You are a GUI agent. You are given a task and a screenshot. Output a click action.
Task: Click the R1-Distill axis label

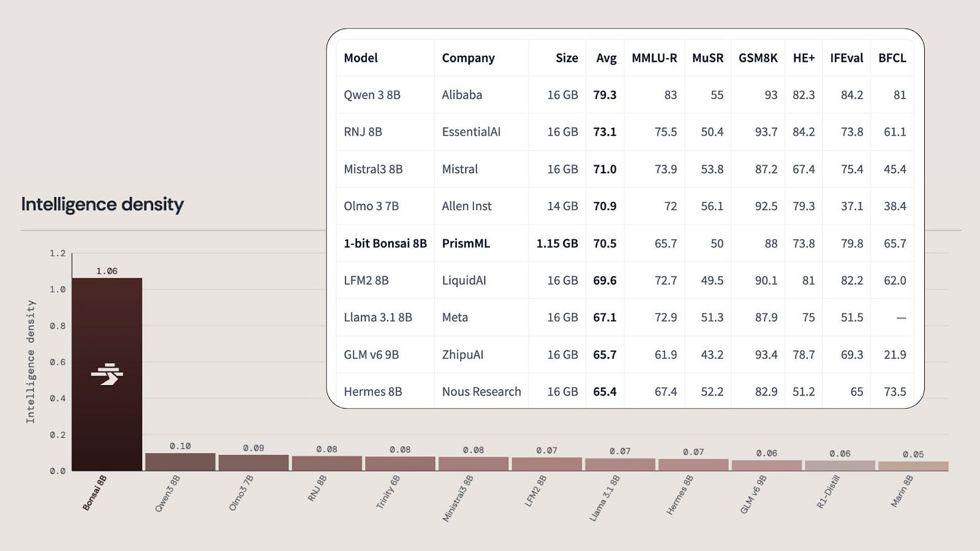click(x=828, y=492)
